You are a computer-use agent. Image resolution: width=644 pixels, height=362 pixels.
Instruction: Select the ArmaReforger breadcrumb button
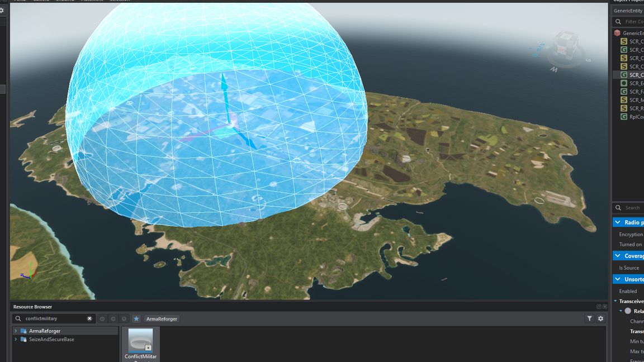click(x=162, y=318)
